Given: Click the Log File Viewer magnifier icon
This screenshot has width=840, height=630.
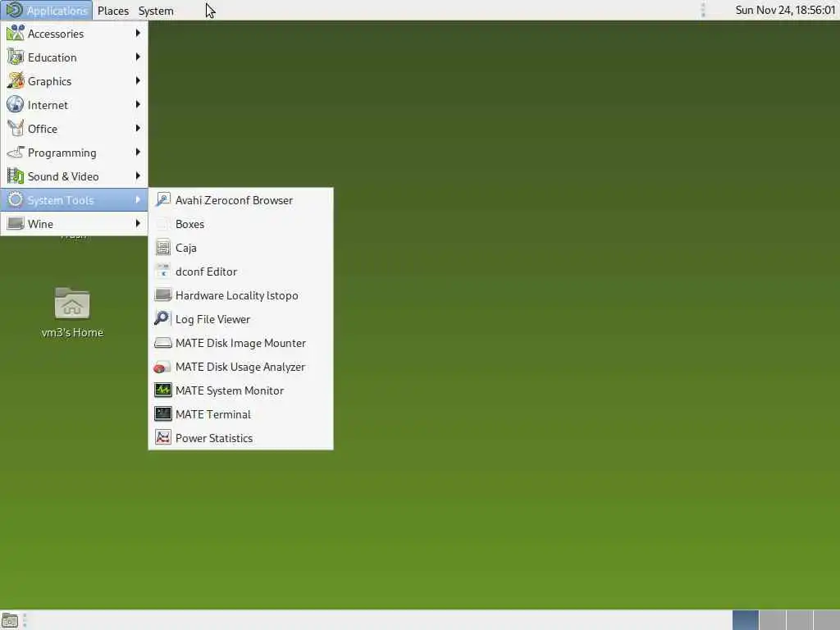Looking at the screenshot, I should click(x=163, y=319).
